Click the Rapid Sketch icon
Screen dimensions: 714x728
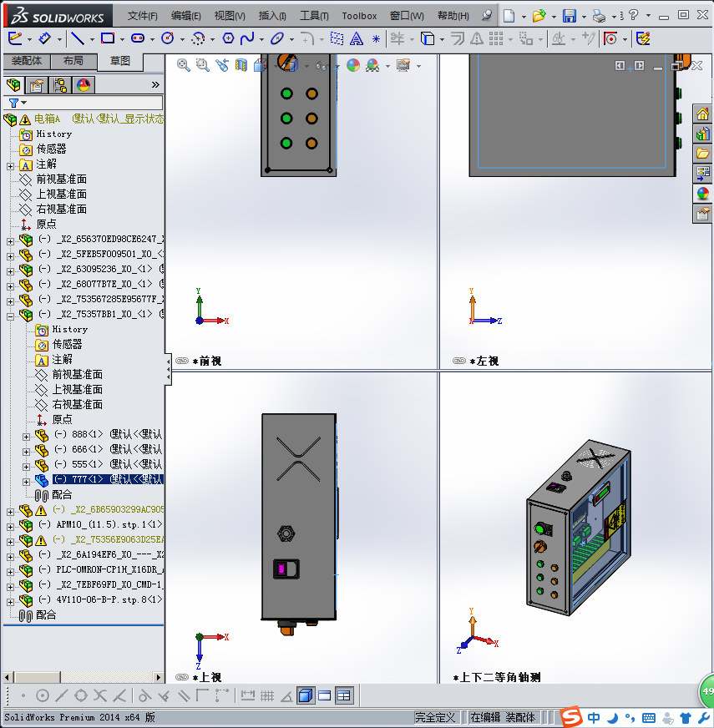click(643, 38)
